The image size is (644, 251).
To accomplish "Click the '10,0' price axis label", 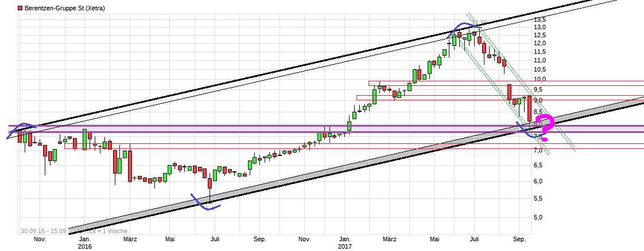I will tap(540, 79).
